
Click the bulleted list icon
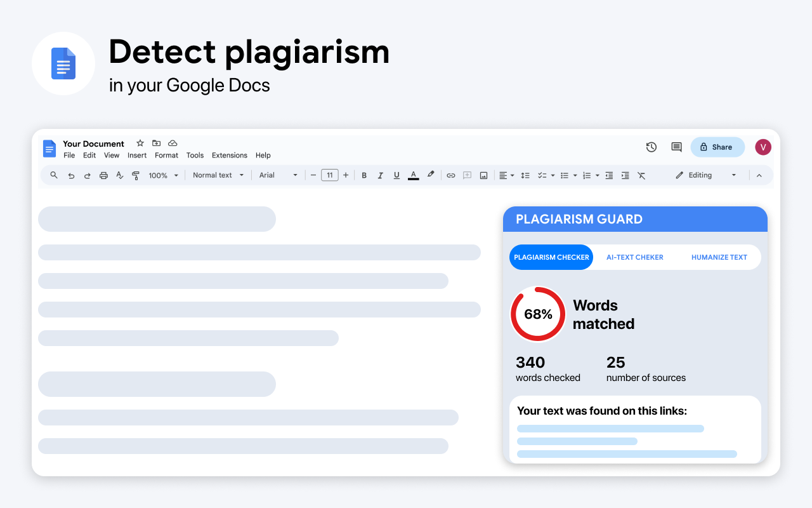click(x=564, y=175)
